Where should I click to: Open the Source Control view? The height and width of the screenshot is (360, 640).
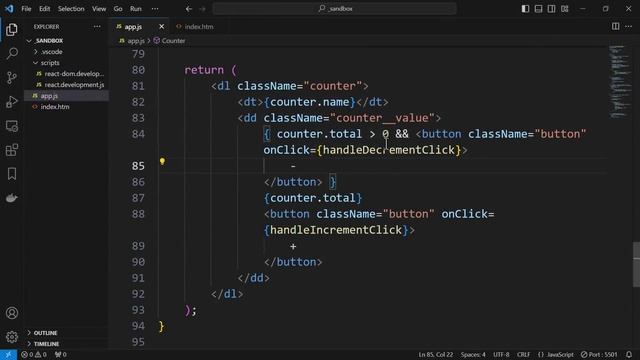coord(12,78)
